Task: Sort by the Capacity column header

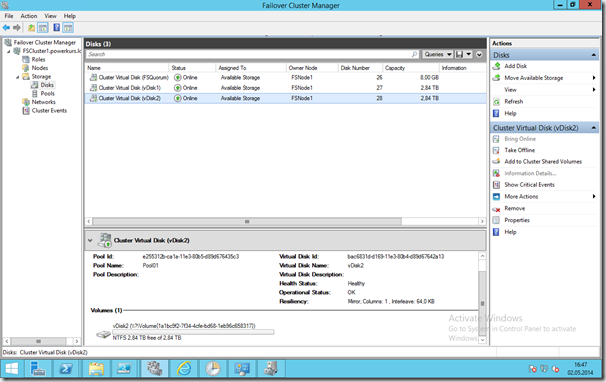Action: (410, 68)
